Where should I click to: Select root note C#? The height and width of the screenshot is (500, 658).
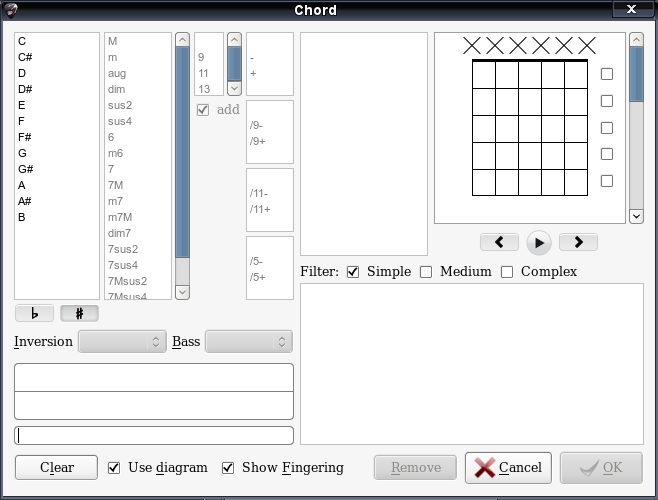[57, 57]
